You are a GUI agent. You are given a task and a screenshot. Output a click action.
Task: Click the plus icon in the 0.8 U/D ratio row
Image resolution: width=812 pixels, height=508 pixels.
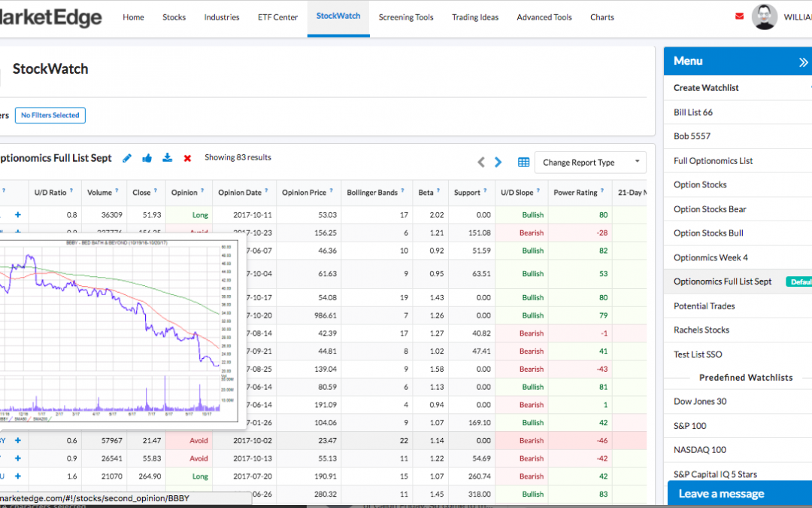pyautogui.click(x=17, y=214)
